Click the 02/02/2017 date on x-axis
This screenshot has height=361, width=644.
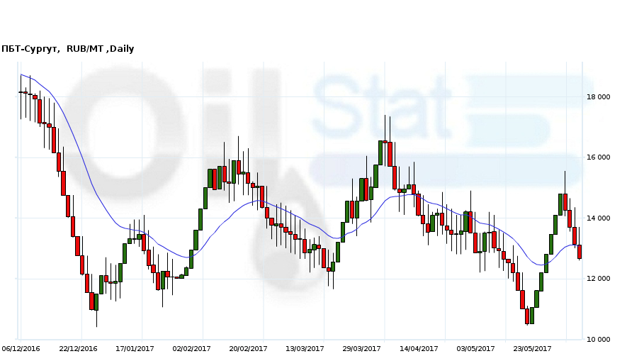[x=192, y=349]
